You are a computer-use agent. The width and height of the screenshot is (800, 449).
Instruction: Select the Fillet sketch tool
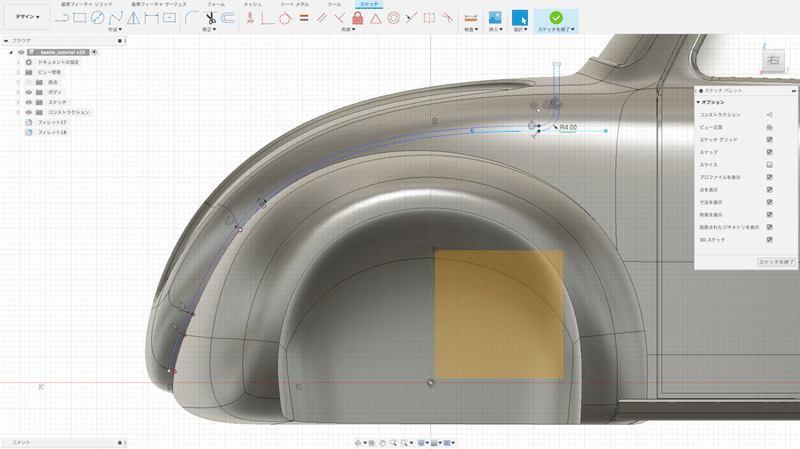(x=191, y=17)
